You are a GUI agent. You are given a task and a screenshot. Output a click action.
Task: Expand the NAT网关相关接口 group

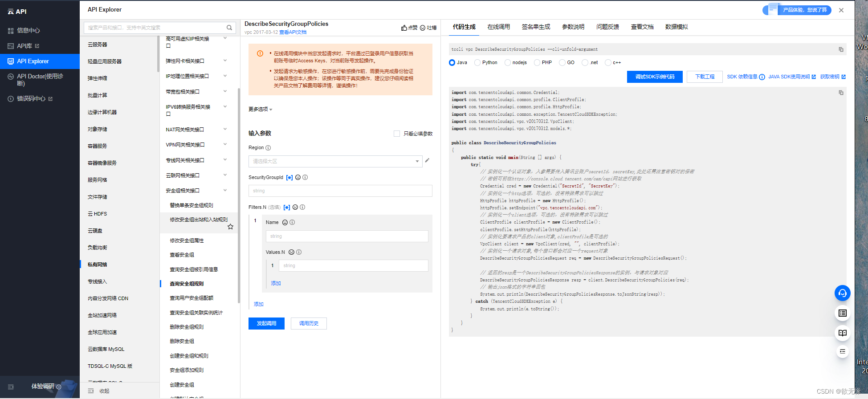(x=225, y=129)
